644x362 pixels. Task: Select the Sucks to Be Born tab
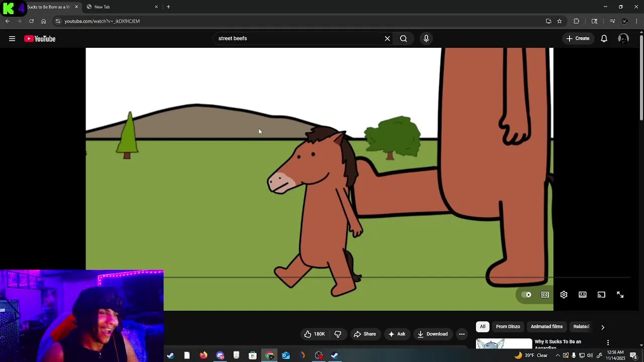[49, 7]
